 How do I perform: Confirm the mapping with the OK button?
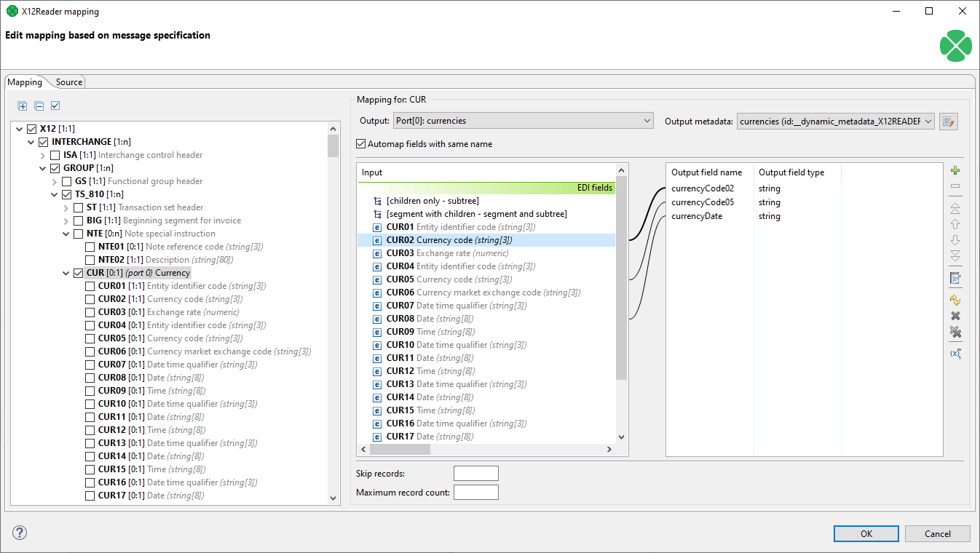pyautogui.click(x=866, y=533)
